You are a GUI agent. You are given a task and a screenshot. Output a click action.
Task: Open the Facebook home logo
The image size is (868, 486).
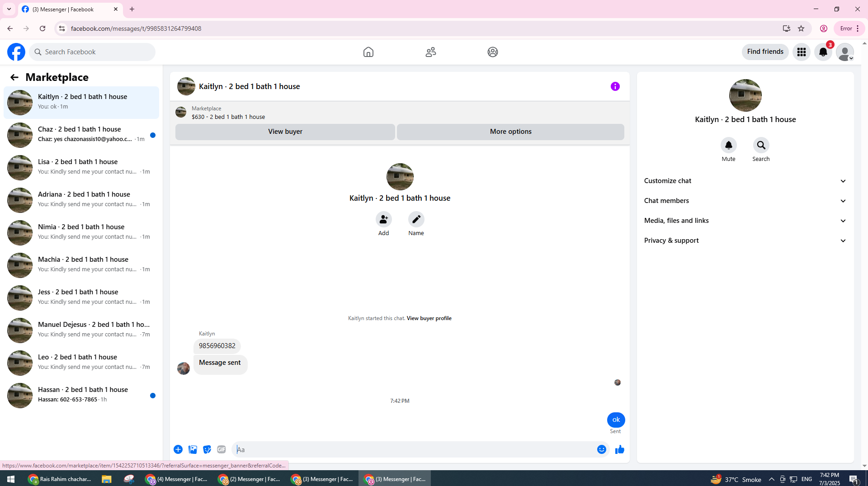16,52
